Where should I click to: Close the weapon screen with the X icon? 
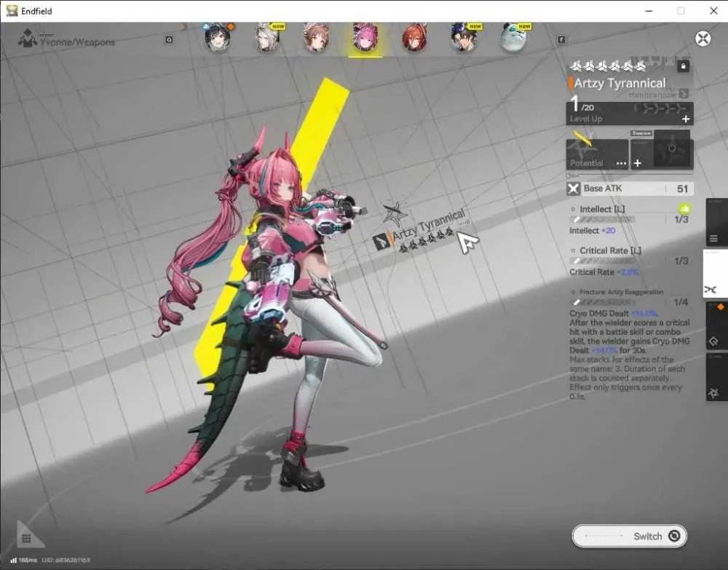click(703, 38)
